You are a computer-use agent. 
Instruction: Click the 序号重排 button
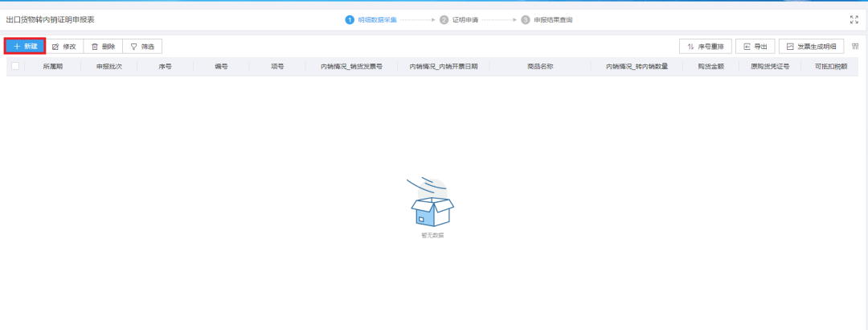click(x=706, y=47)
